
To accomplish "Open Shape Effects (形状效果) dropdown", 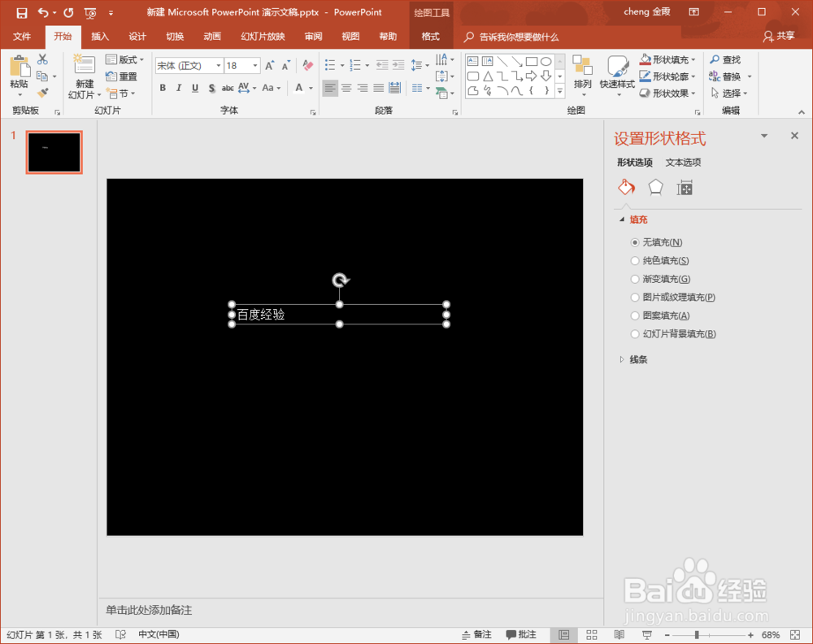I will [x=667, y=94].
